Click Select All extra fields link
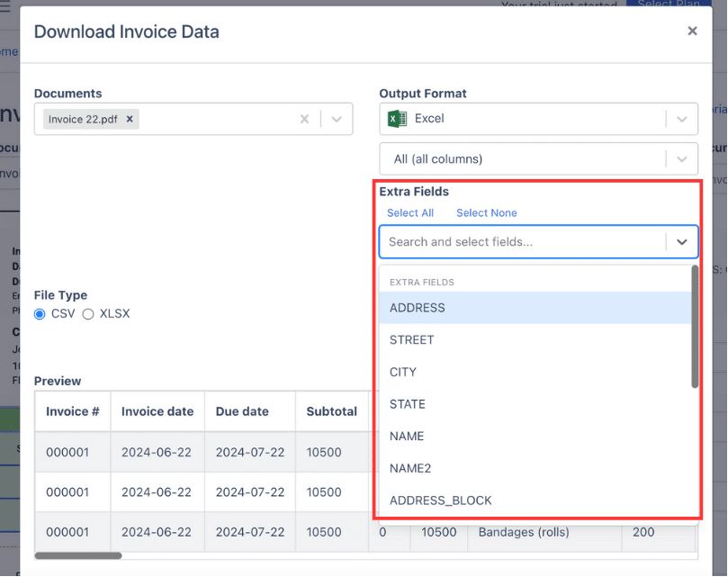The height and width of the screenshot is (577, 728). (410, 212)
